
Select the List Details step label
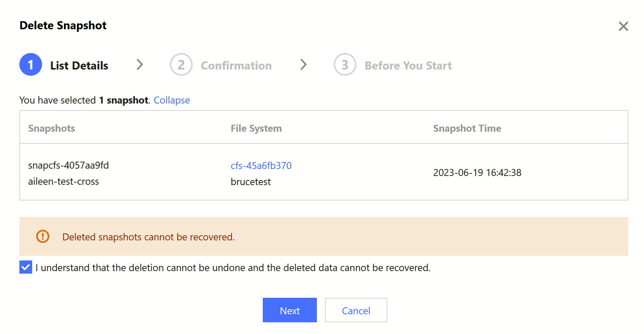click(x=79, y=65)
